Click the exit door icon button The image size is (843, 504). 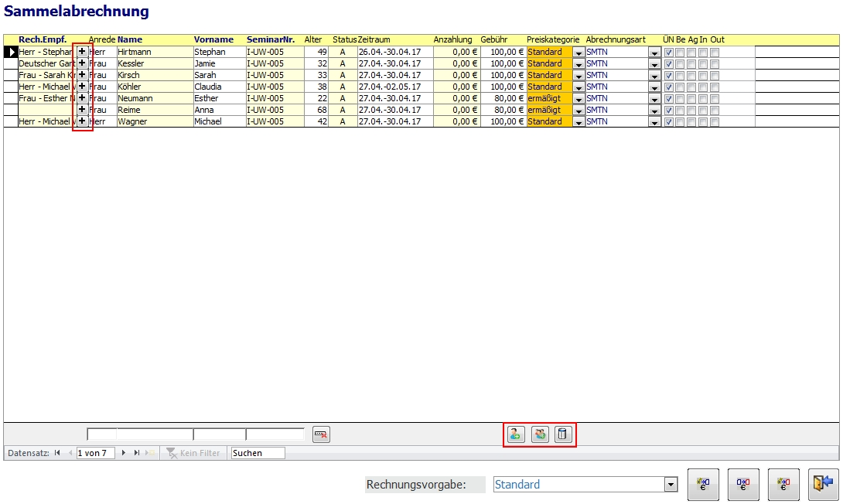point(823,485)
